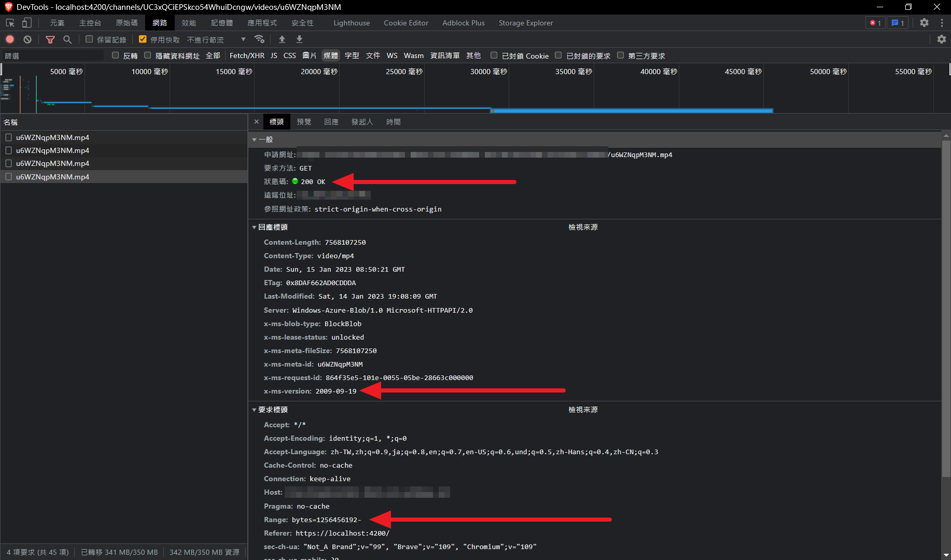The width and height of the screenshot is (951, 560).
Task: Click the inspect element picker icon
Action: tap(10, 23)
